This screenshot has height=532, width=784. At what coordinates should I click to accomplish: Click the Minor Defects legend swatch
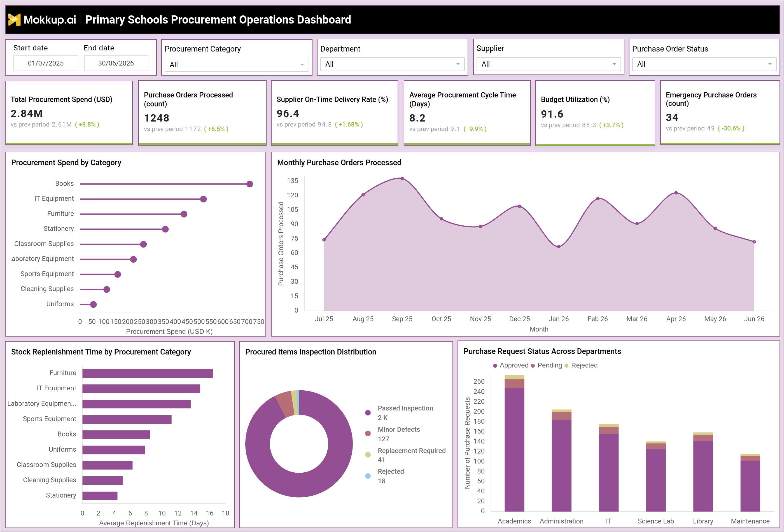pos(368,433)
